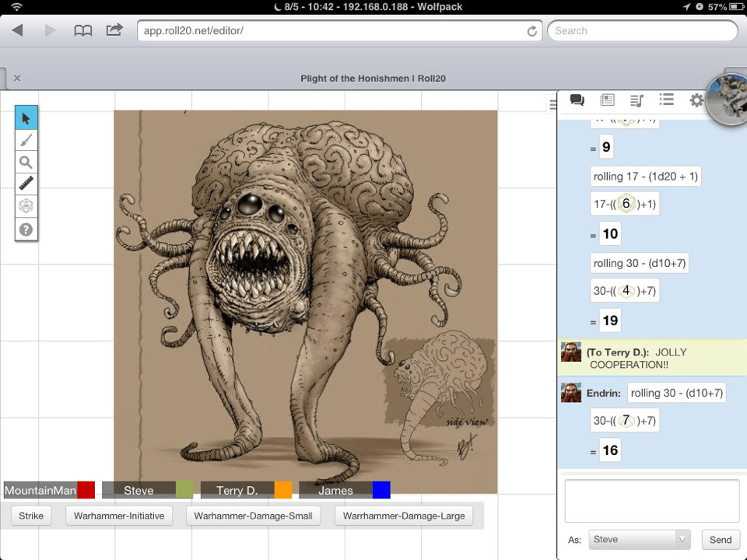Select the Steve player name tag

139,491
